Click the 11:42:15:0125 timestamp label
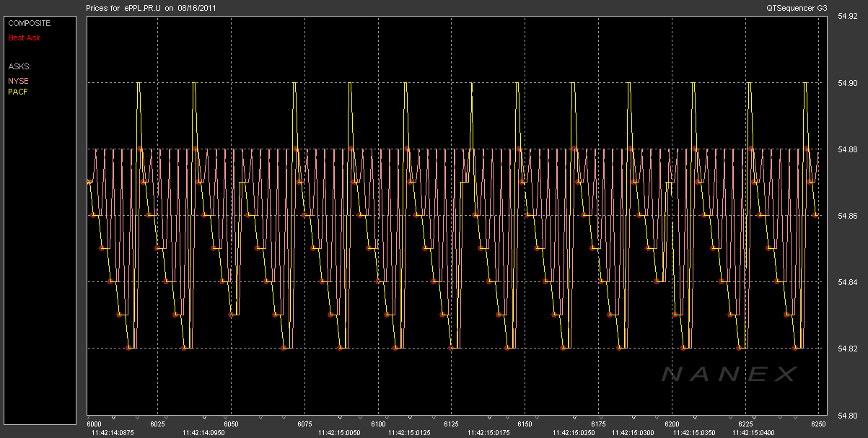 (x=410, y=434)
